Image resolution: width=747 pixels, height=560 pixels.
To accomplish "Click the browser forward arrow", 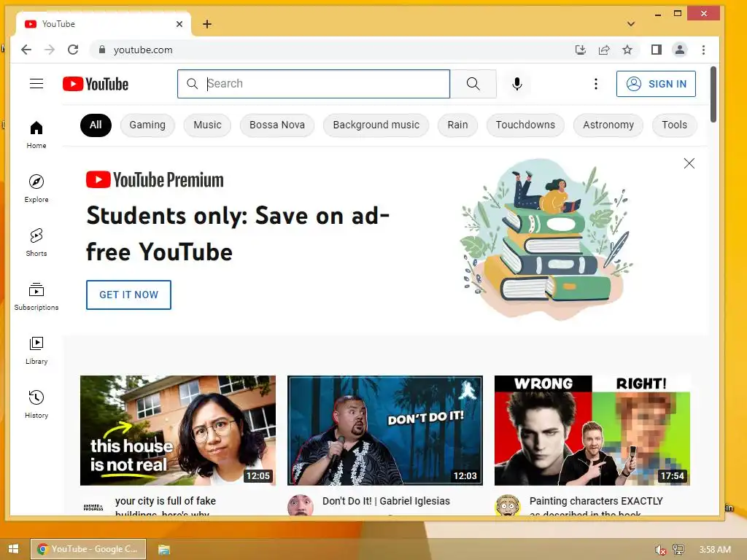I will click(x=50, y=50).
